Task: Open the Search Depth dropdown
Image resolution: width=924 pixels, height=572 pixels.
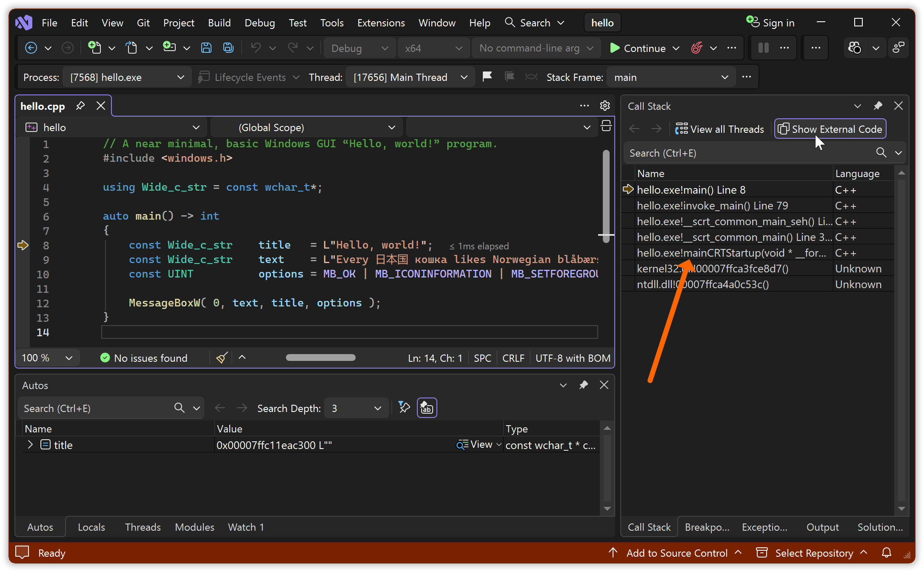Action: [356, 408]
